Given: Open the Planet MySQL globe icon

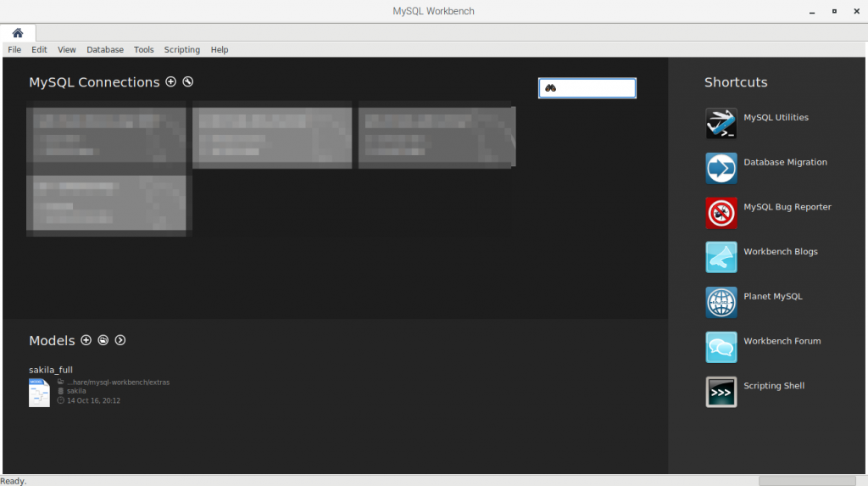Looking at the screenshot, I should [721, 302].
